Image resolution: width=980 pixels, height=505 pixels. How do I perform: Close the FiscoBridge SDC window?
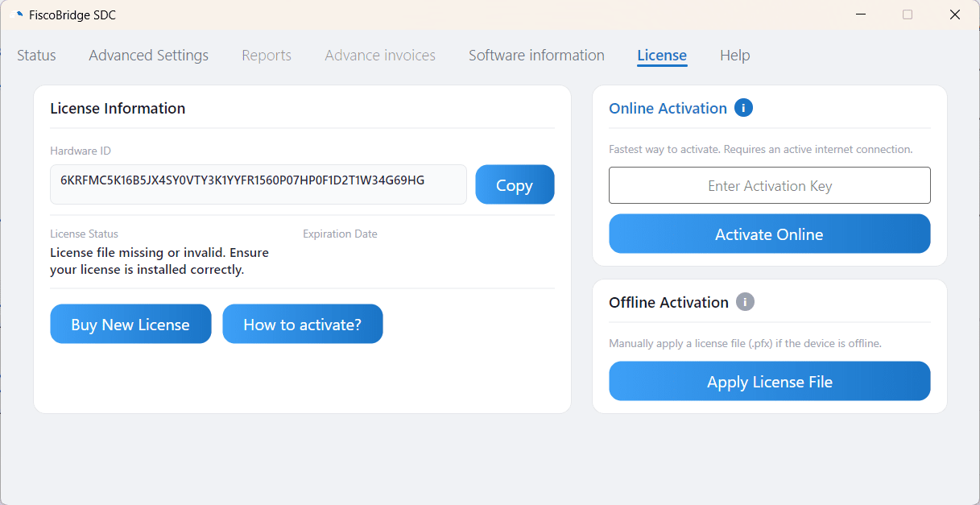tap(955, 14)
